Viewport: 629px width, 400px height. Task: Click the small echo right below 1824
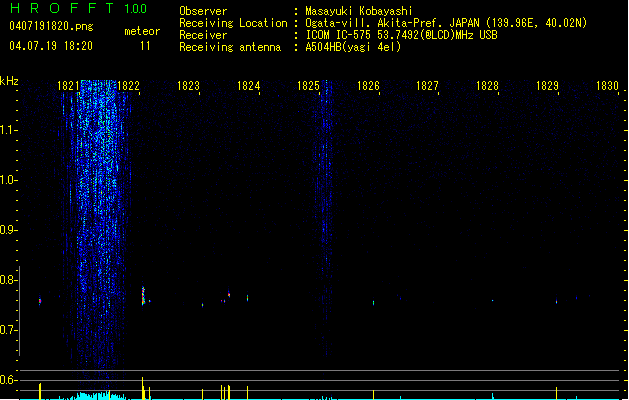[x=248, y=298]
